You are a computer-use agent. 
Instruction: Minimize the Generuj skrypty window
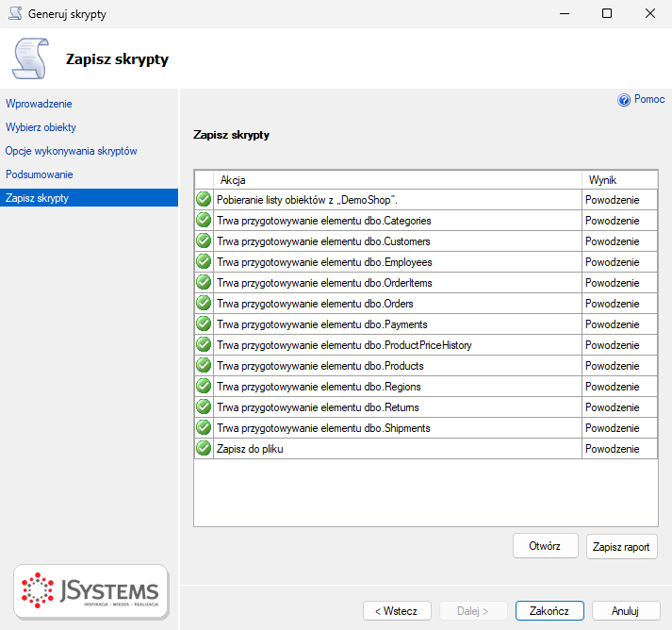[x=565, y=13]
